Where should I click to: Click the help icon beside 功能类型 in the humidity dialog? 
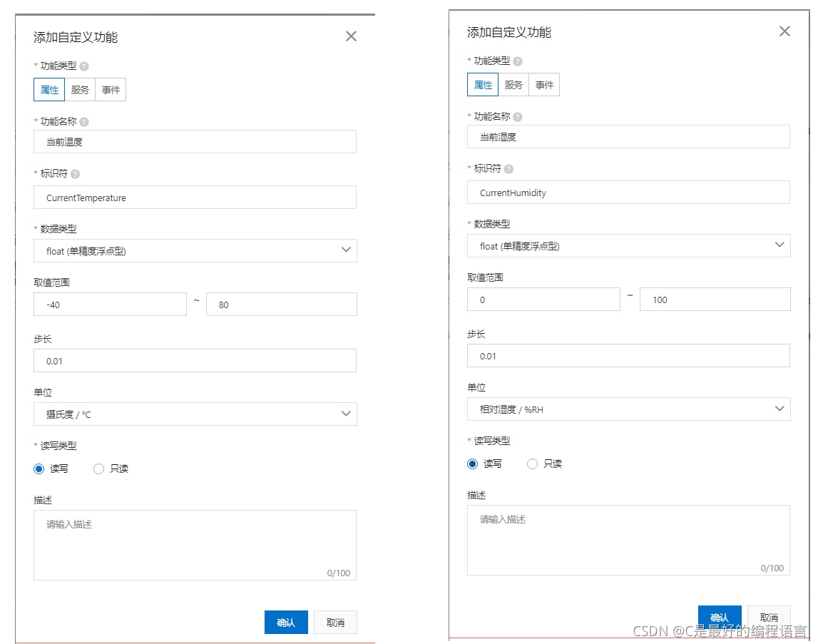coord(518,61)
